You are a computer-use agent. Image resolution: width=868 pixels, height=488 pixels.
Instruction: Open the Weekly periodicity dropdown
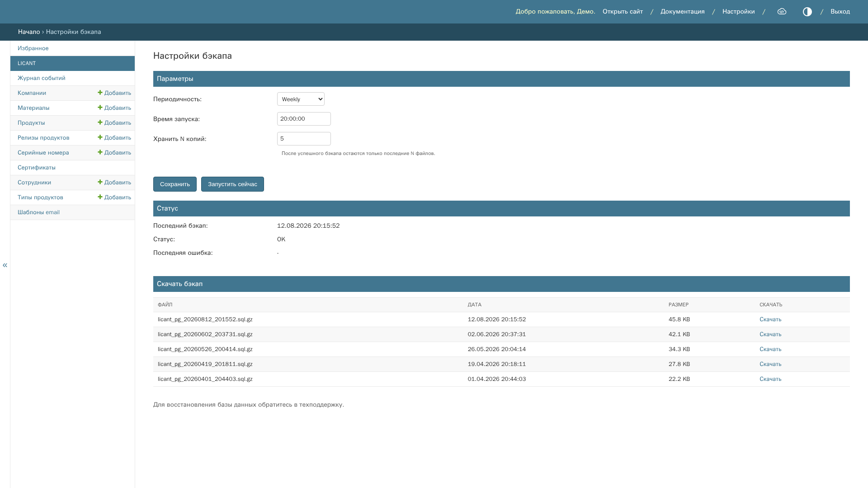[301, 99]
